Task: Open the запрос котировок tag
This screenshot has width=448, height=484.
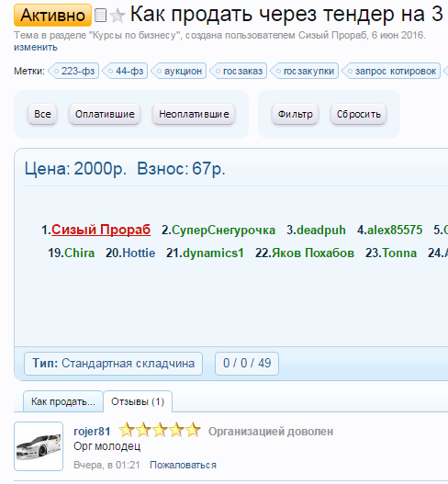Action: coord(391,71)
